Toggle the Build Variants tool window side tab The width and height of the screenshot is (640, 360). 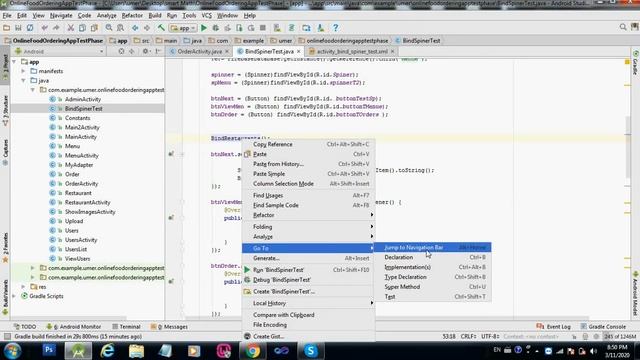(x=5, y=298)
